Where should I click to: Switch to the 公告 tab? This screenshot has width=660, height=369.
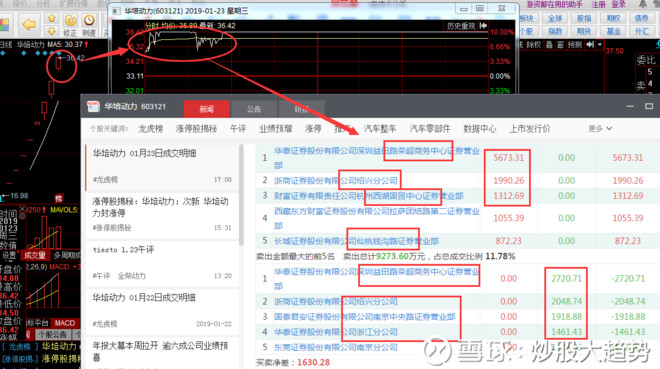pos(254,109)
